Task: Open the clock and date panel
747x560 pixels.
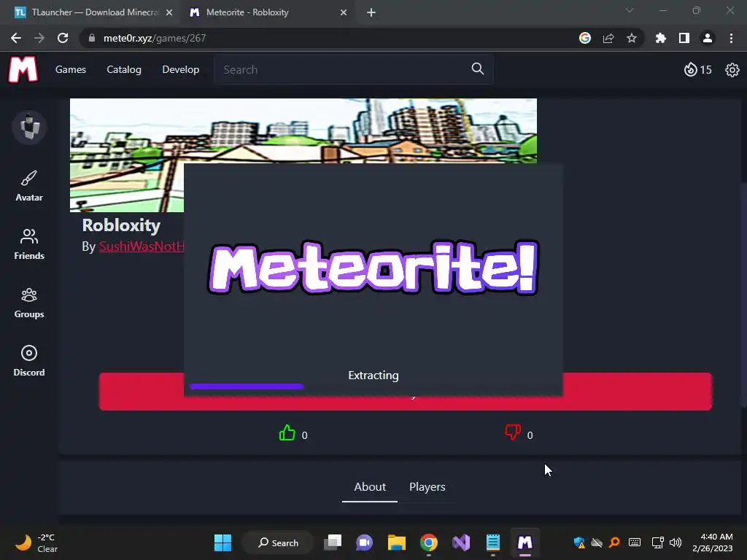Action: [x=712, y=542]
